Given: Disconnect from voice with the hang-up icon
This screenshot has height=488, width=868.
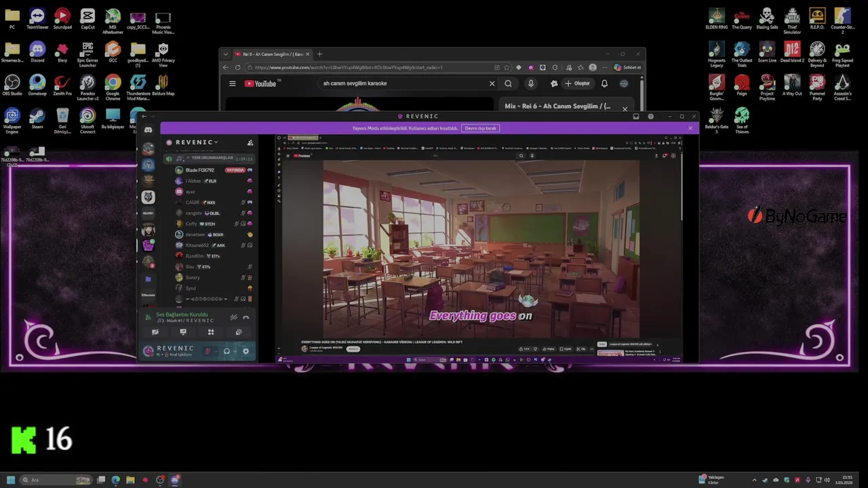Looking at the screenshot, I should pyautogui.click(x=245, y=317).
